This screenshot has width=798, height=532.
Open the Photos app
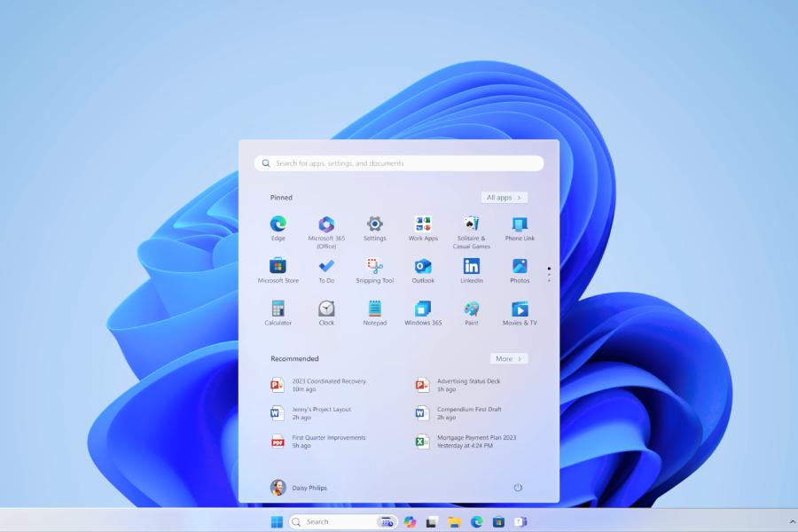[x=520, y=270]
